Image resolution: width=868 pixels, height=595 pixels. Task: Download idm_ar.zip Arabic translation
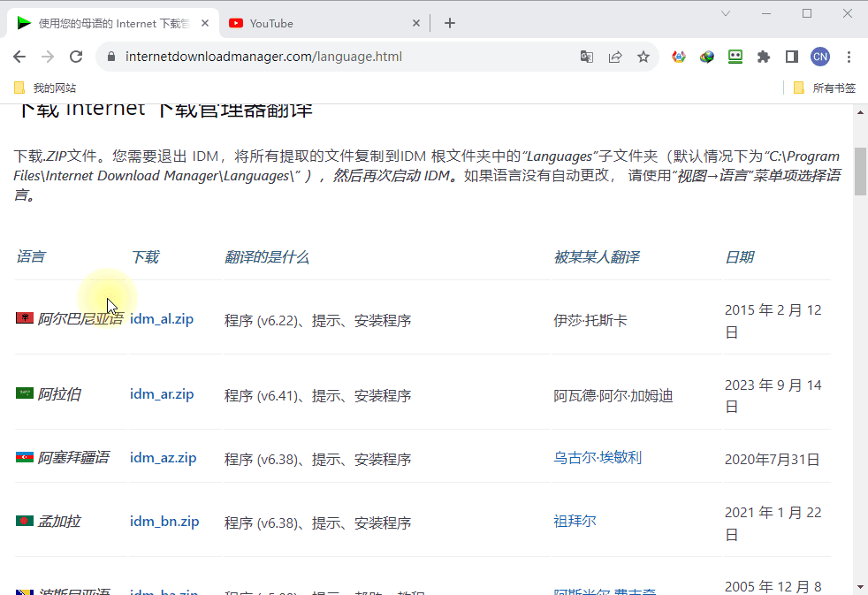(162, 394)
